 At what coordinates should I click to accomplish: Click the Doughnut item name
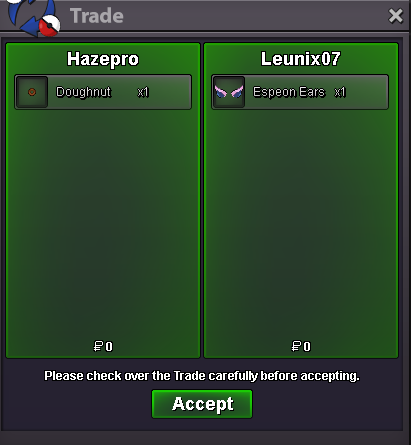coord(83,92)
